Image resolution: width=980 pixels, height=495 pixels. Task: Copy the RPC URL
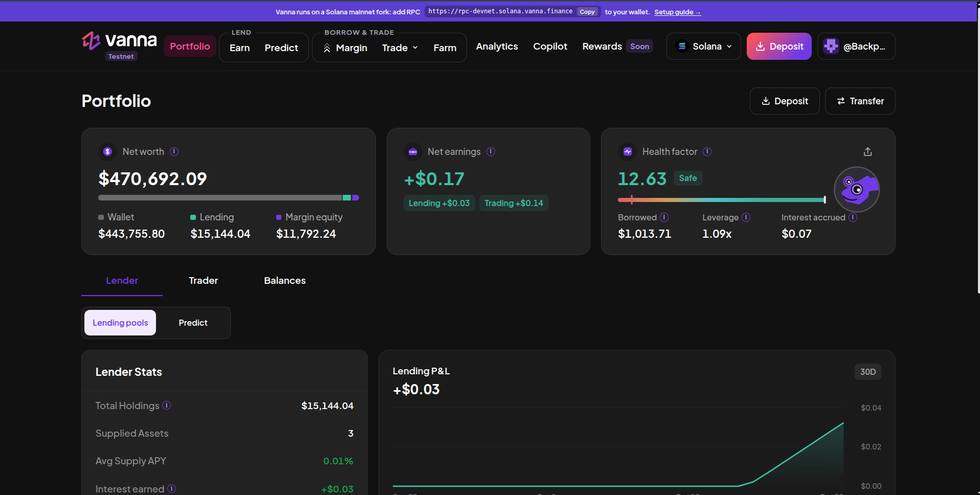587,12
